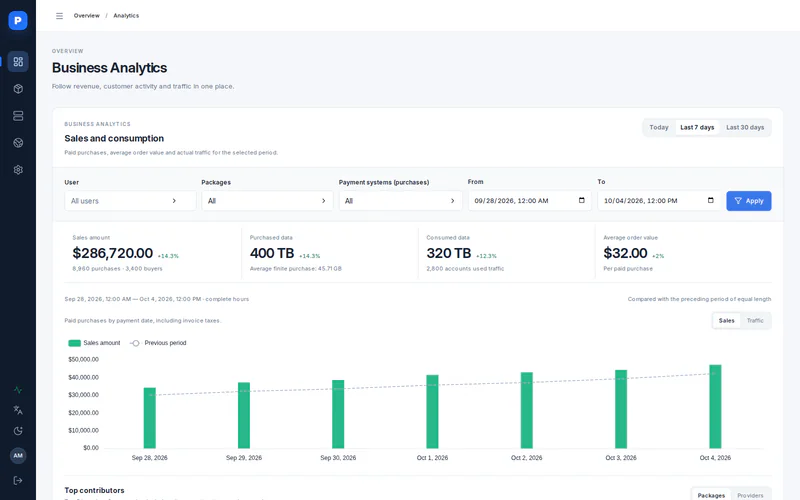Click the blue P app logo

[x=18, y=20]
